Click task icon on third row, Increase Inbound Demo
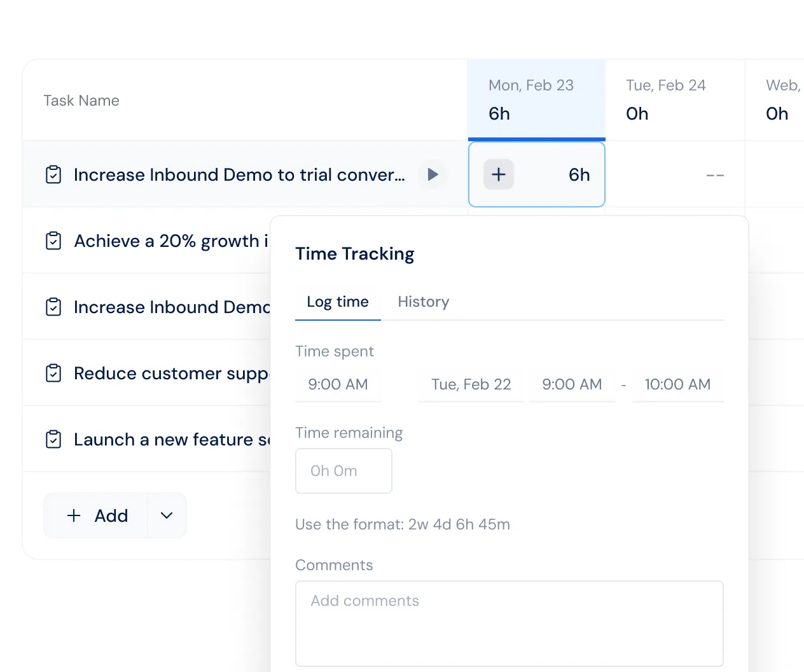The image size is (804, 672). [53, 307]
